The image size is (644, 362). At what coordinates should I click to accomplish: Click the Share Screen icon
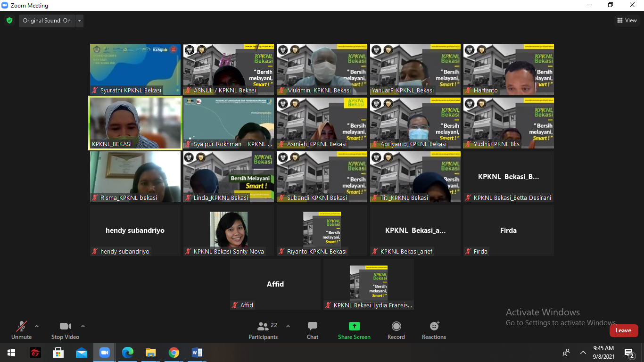pos(354,327)
